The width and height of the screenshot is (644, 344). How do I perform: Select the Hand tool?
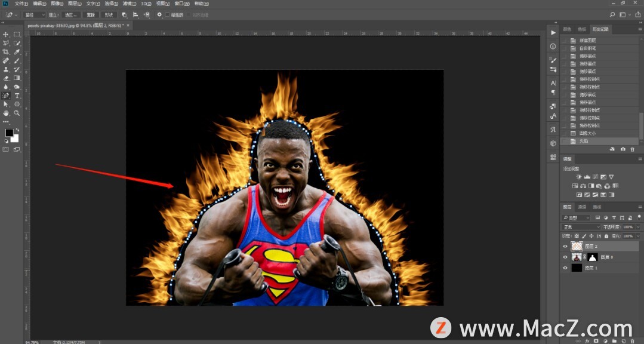tap(6, 113)
